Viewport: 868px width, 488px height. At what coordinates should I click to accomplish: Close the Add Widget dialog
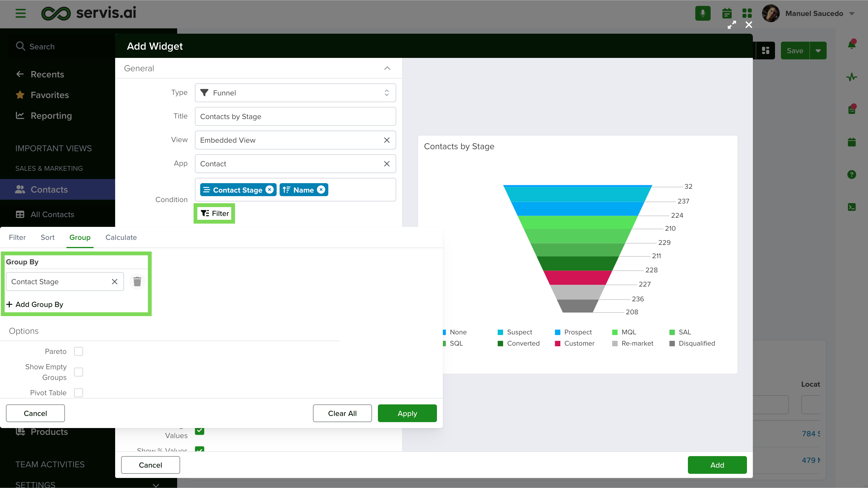coord(748,25)
